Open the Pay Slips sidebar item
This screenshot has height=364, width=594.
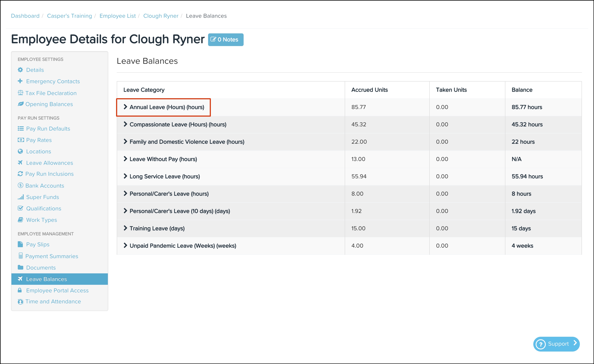(x=38, y=244)
